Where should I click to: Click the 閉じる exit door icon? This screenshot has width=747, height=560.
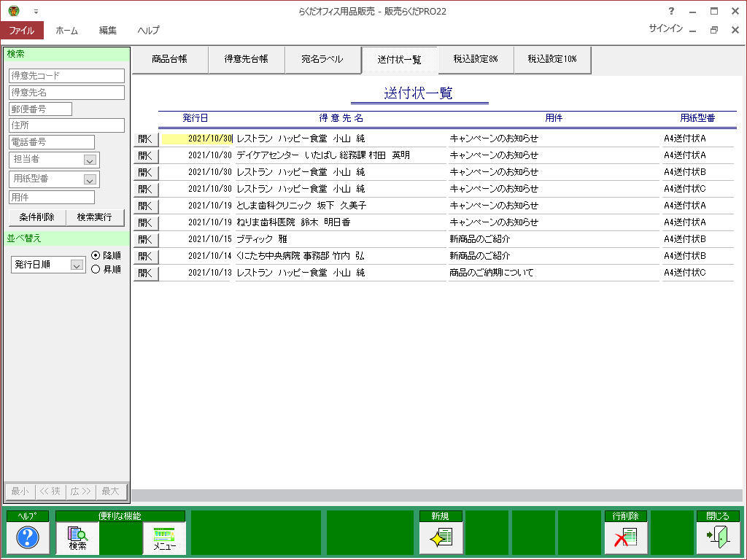coord(718,537)
